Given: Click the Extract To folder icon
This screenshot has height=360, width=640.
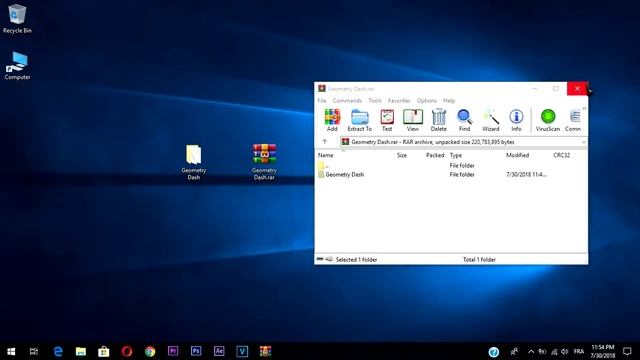Looking at the screenshot, I should (x=360, y=120).
